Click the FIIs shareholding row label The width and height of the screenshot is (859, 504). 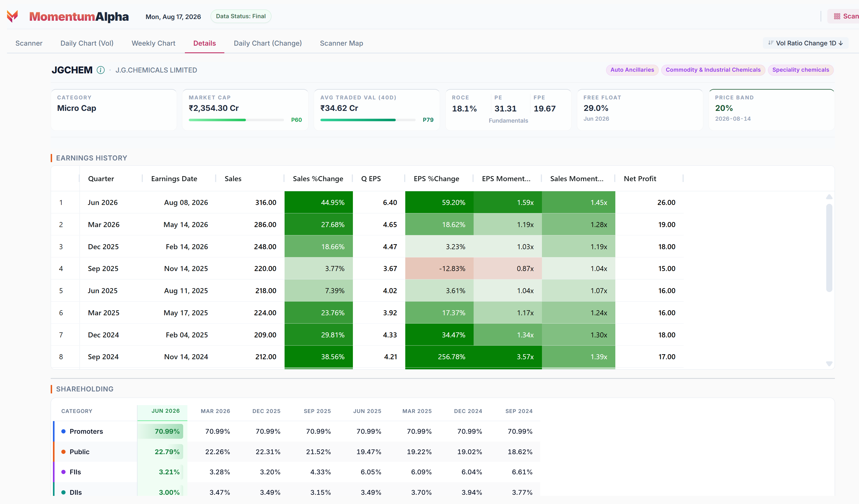[x=75, y=472]
